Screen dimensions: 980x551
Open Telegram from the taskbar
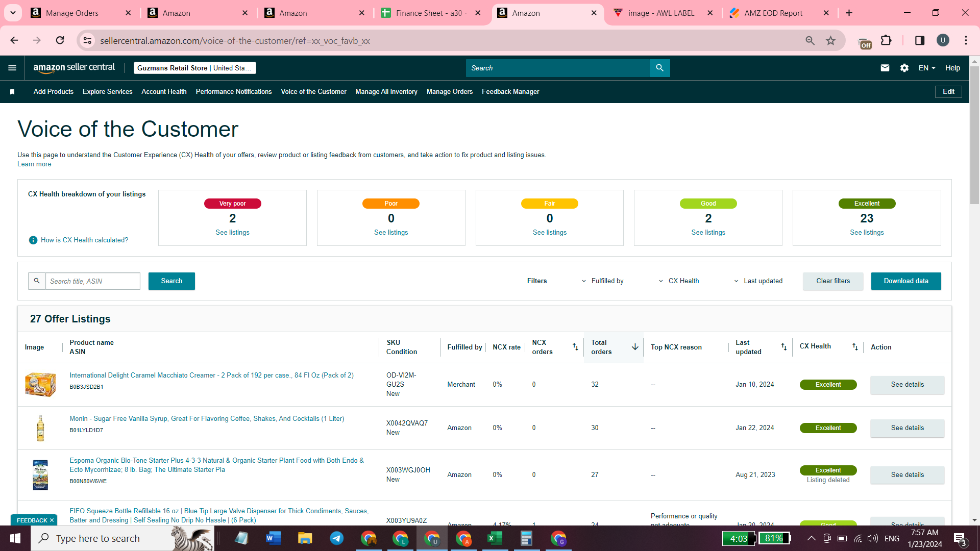pos(337,538)
